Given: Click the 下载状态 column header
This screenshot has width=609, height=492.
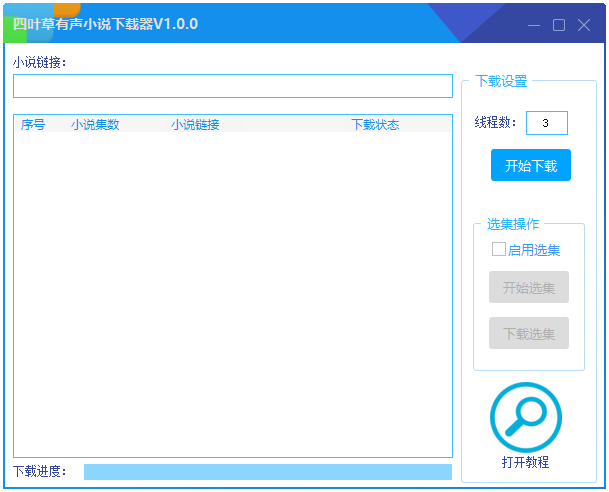Looking at the screenshot, I should (375, 125).
